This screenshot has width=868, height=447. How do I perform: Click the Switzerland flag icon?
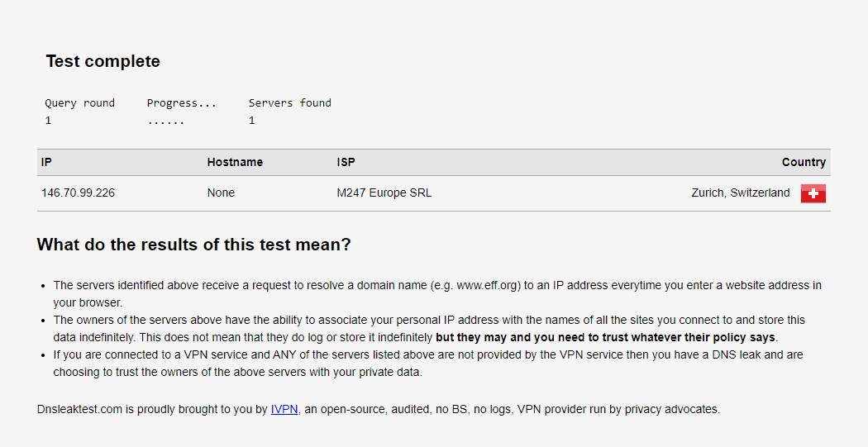click(x=813, y=193)
